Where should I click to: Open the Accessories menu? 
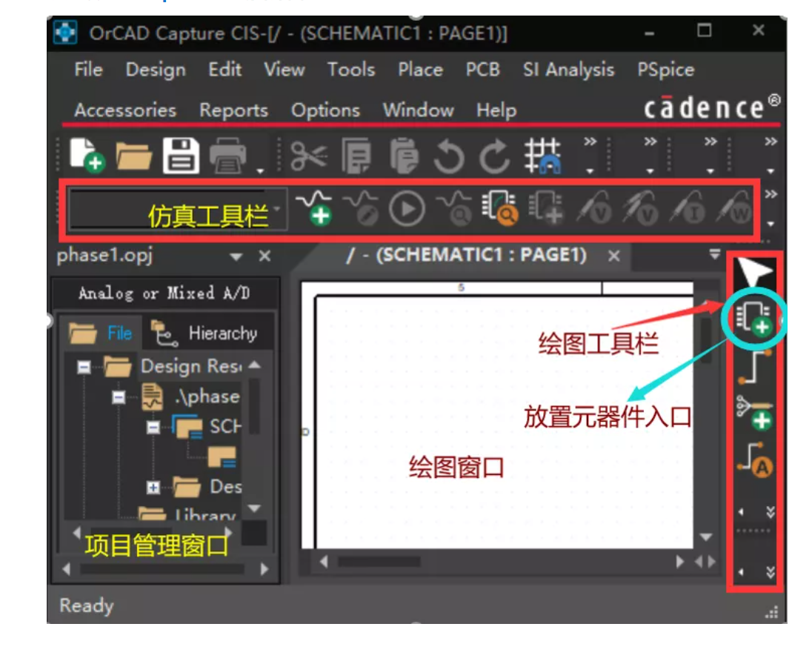(x=125, y=110)
